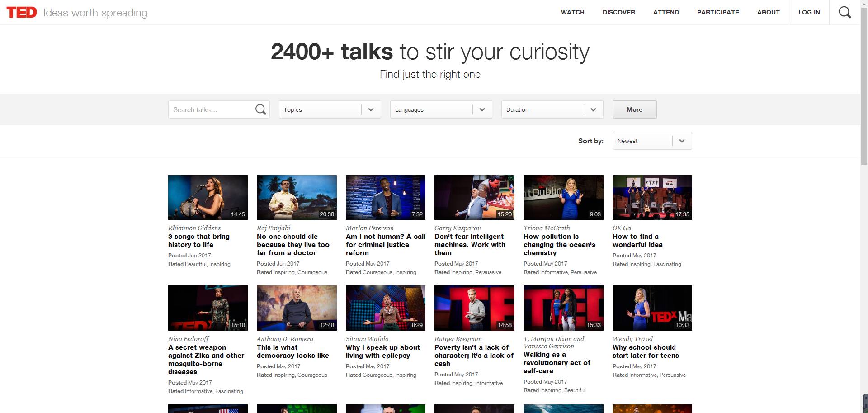Click the More filters button
This screenshot has height=413, width=868.
(634, 109)
